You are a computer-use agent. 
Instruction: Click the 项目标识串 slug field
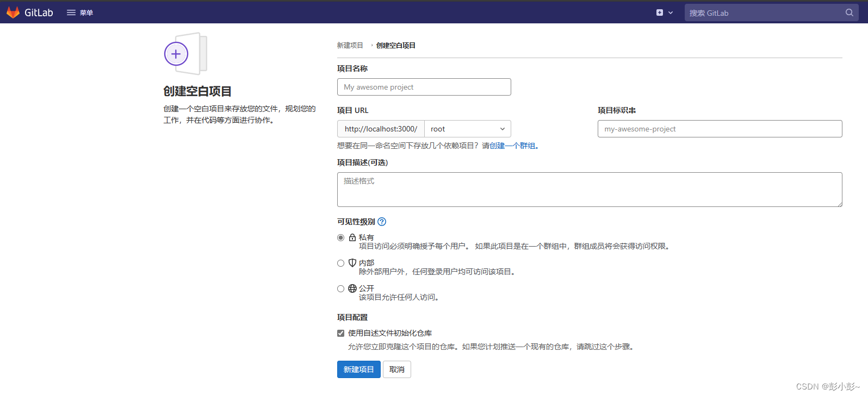(720, 129)
